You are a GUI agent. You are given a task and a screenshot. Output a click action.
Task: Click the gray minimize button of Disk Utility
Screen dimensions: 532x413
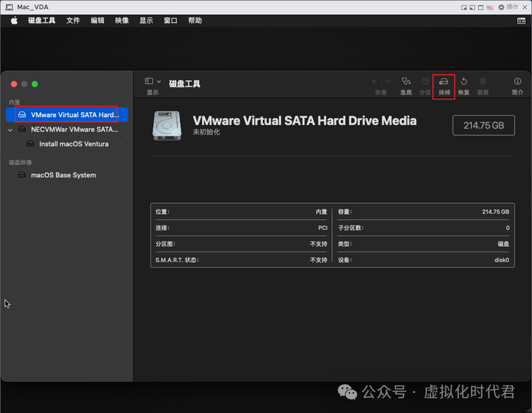pos(25,84)
